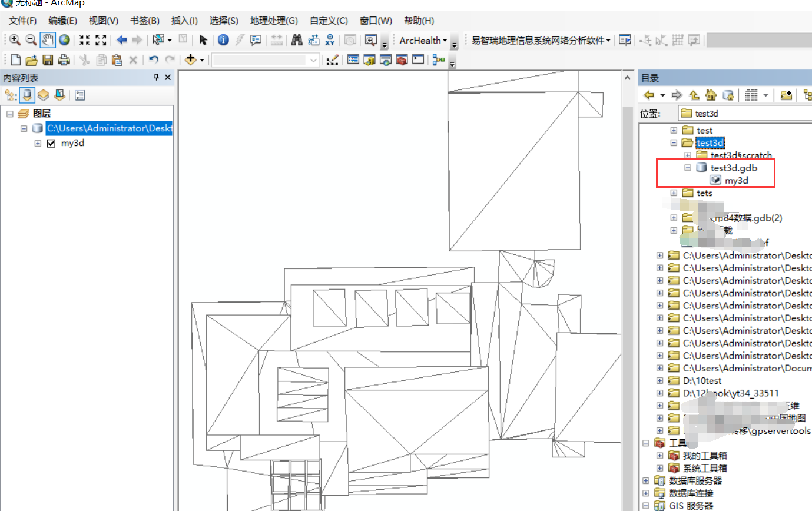The image size is (812, 511).
Task: Open the ArcToolbox red toolbox icon
Action: 402,59
